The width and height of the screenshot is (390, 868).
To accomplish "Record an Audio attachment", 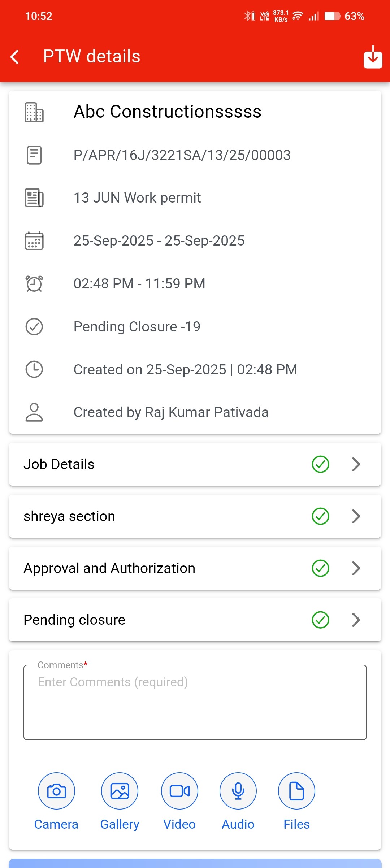I will tap(238, 791).
